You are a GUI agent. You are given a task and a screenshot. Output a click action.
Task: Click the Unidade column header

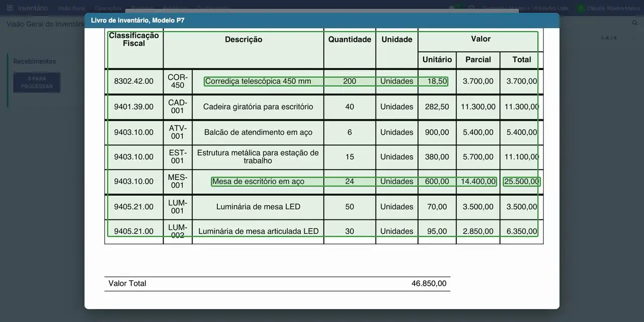point(397,39)
